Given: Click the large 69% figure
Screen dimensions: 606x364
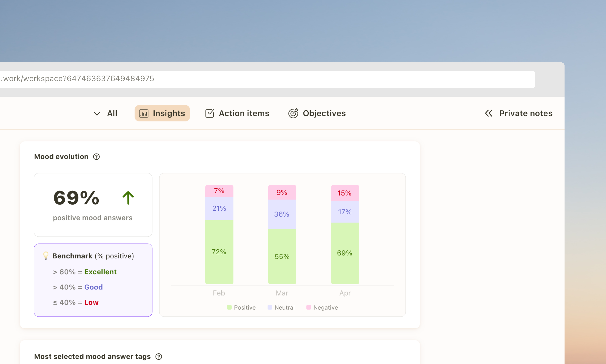Looking at the screenshot, I should tap(76, 198).
